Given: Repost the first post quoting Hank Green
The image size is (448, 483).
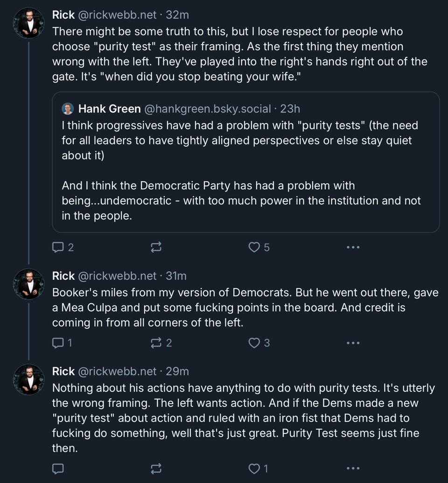Looking at the screenshot, I should 156,247.
